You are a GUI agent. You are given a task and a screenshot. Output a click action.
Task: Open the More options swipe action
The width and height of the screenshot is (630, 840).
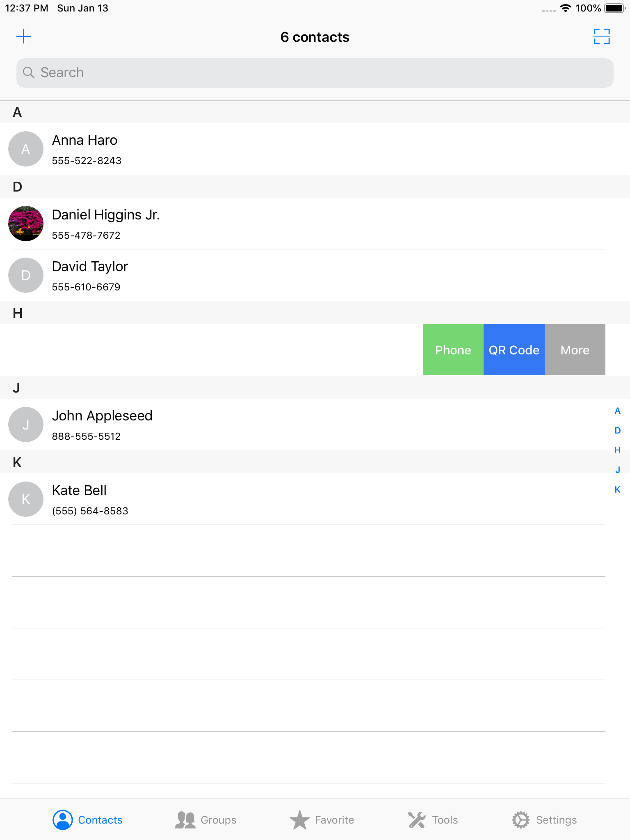(x=575, y=350)
